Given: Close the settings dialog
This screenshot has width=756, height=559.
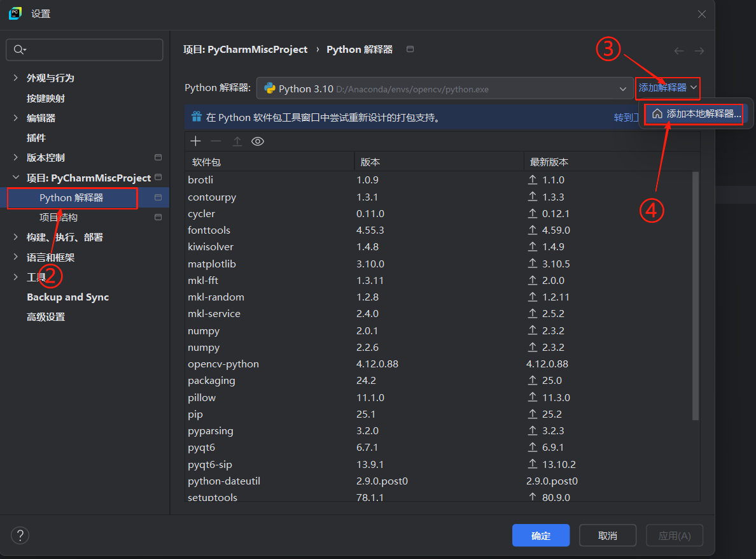Looking at the screenshot, I should point(701,14).
